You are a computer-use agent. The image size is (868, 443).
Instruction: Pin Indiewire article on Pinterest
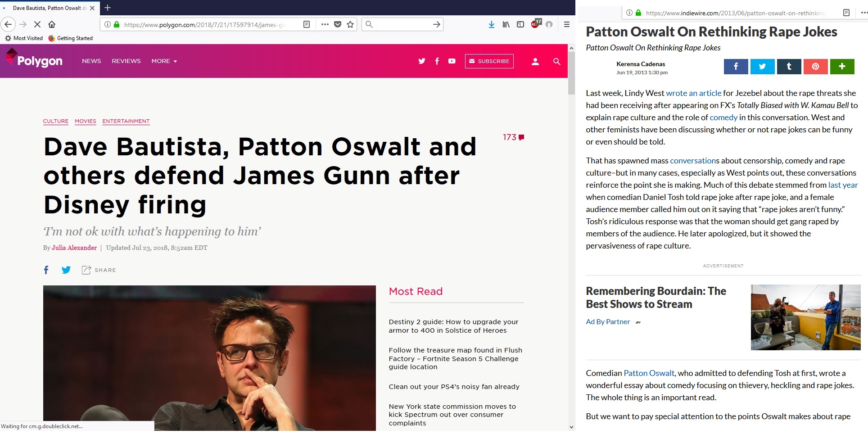(815, 67)
